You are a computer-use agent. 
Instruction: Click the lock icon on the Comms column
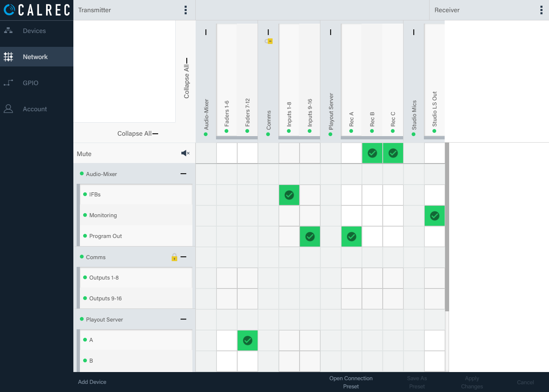[x=269, y=41]
